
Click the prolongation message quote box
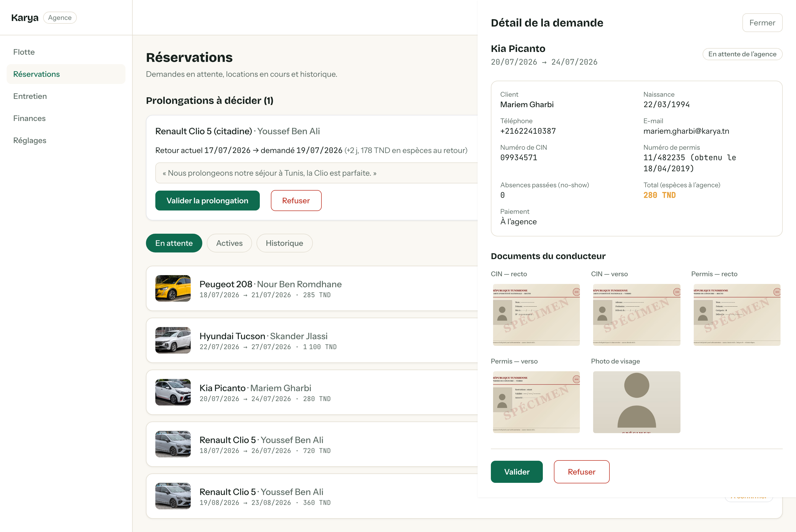(x=316, y=173)
